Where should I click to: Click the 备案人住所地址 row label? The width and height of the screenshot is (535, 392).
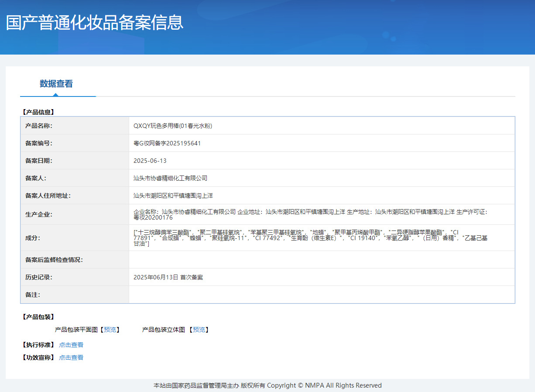click(48, 196)
